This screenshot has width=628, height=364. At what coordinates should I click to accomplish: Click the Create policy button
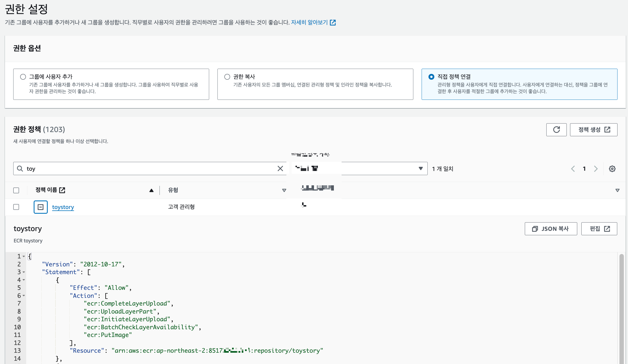point(594,130)
